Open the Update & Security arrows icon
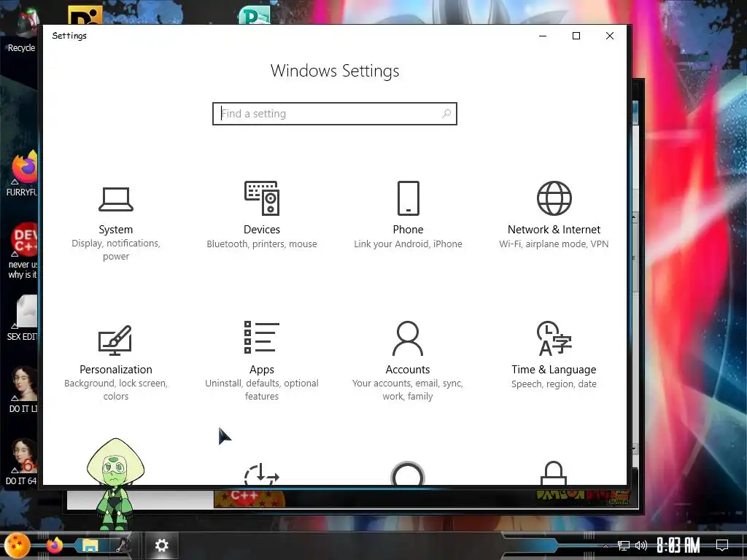This screenshot has height=560, width=747. coord(262,474)
